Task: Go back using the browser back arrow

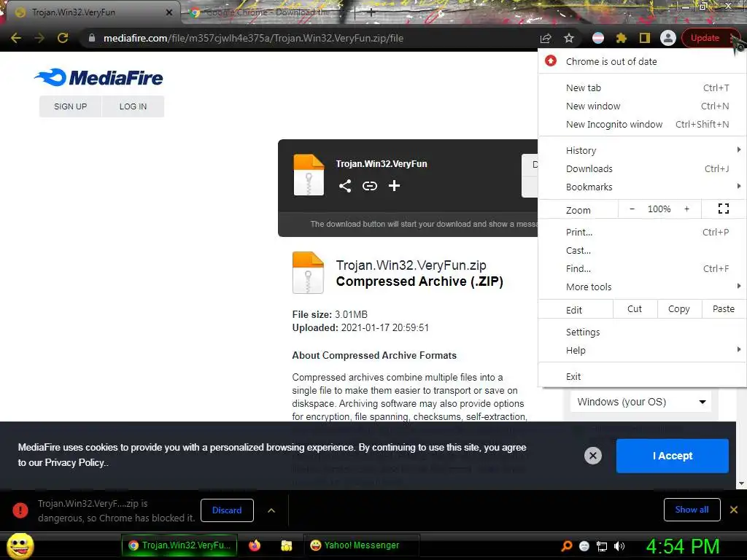Action: pyautogui.click(x=16, y=38)
